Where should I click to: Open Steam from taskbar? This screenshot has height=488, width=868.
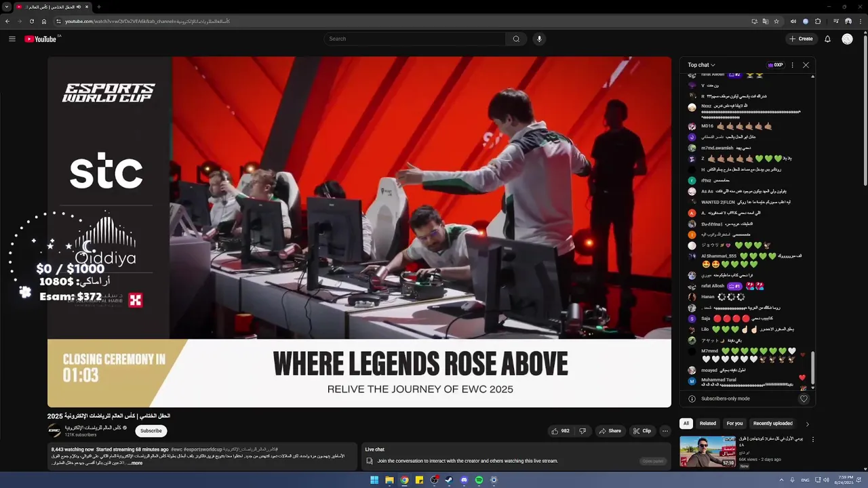[x=449, y=480]
